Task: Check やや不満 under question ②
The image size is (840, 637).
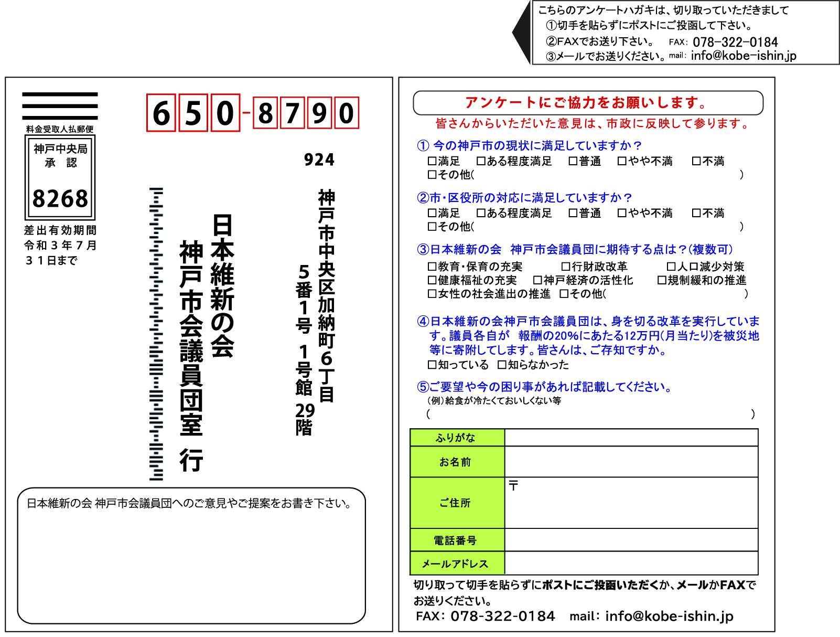Action: coord(622,213)
